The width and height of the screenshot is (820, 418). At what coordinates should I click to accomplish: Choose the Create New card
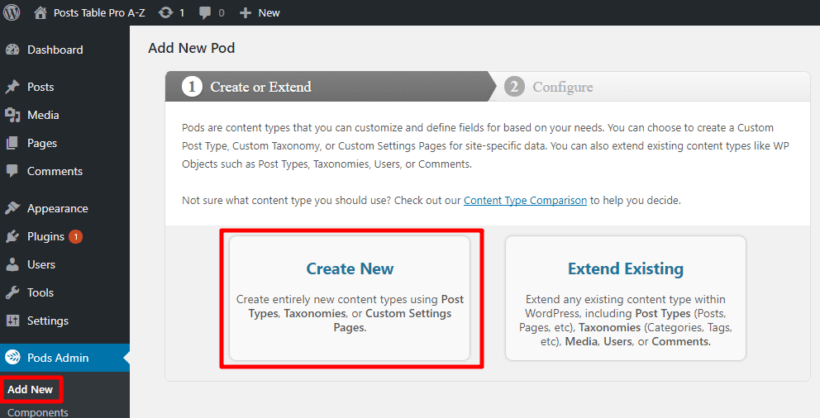350,298
